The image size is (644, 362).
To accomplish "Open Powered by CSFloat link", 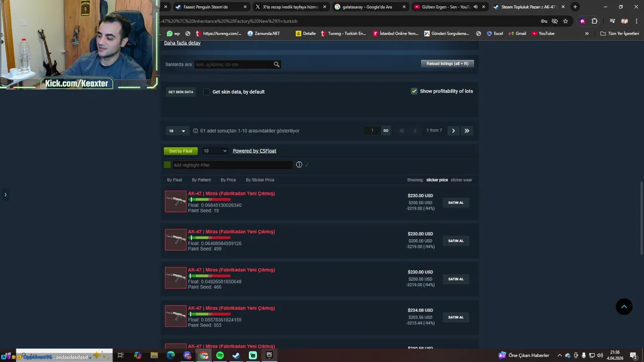I will 254,151.
